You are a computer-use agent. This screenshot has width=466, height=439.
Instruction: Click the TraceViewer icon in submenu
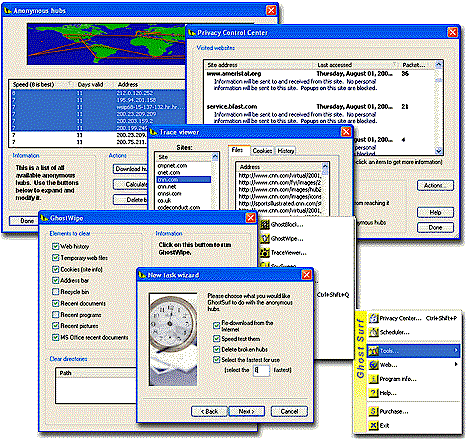click(x=265, y=253)
